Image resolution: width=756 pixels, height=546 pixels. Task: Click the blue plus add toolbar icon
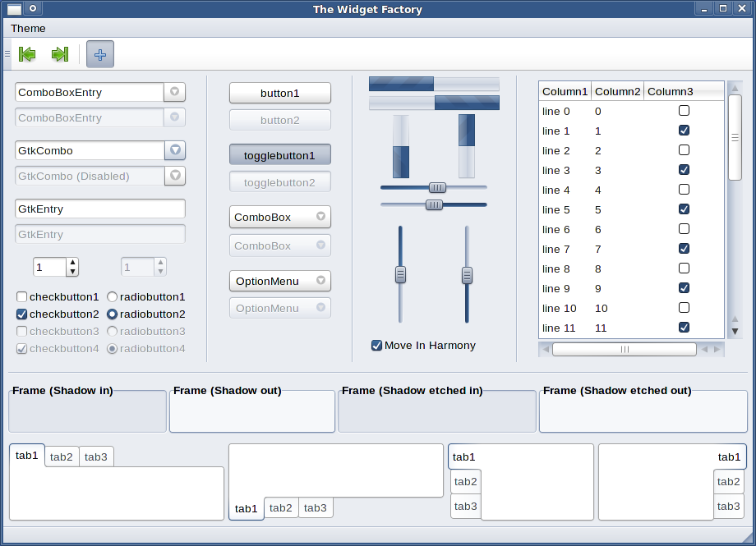click(100, 54)
